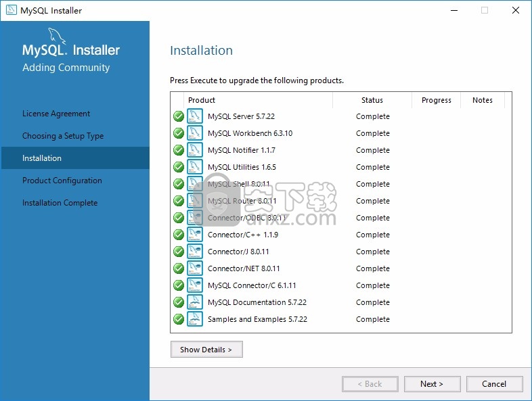Click the MySQL Workbench 6.3.10 product icon
Viewport: 532px width, 401px height.
click(x=195, y=133)
